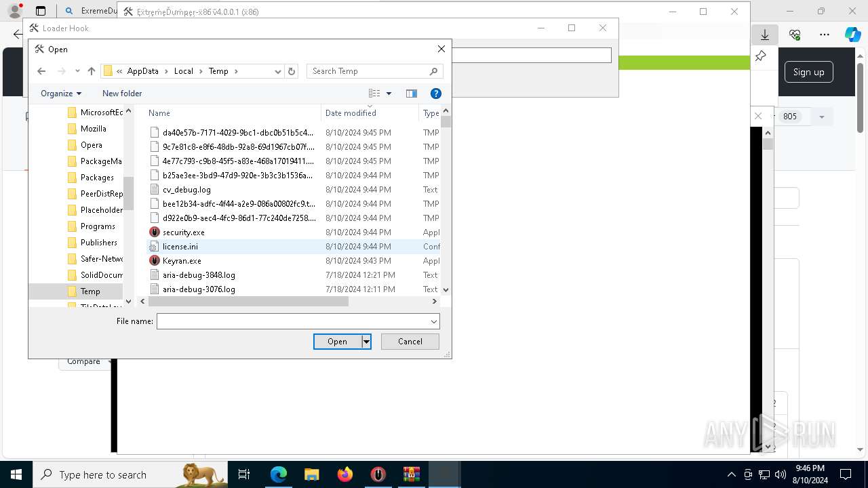
Task: Change the view layout icon
Action: (374, 94)
